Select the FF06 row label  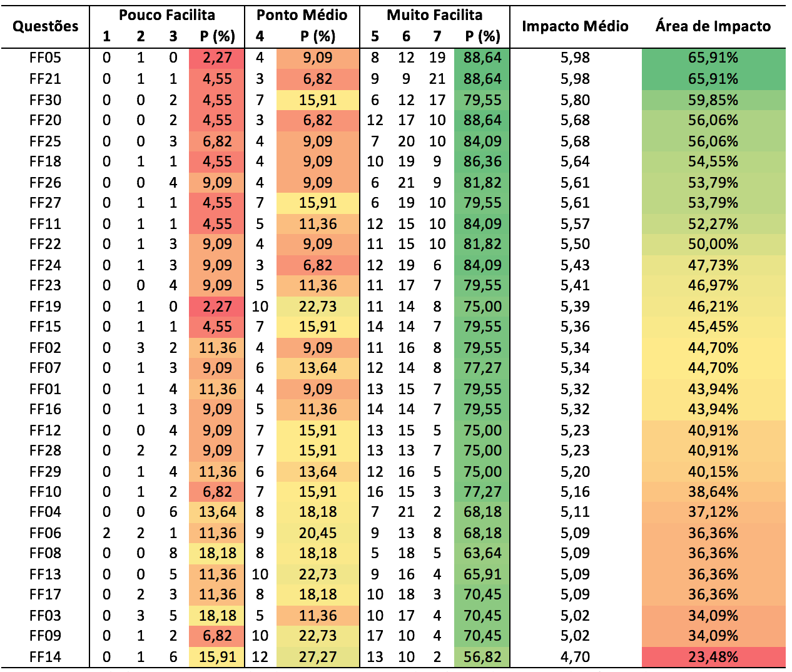coord(45,533)
